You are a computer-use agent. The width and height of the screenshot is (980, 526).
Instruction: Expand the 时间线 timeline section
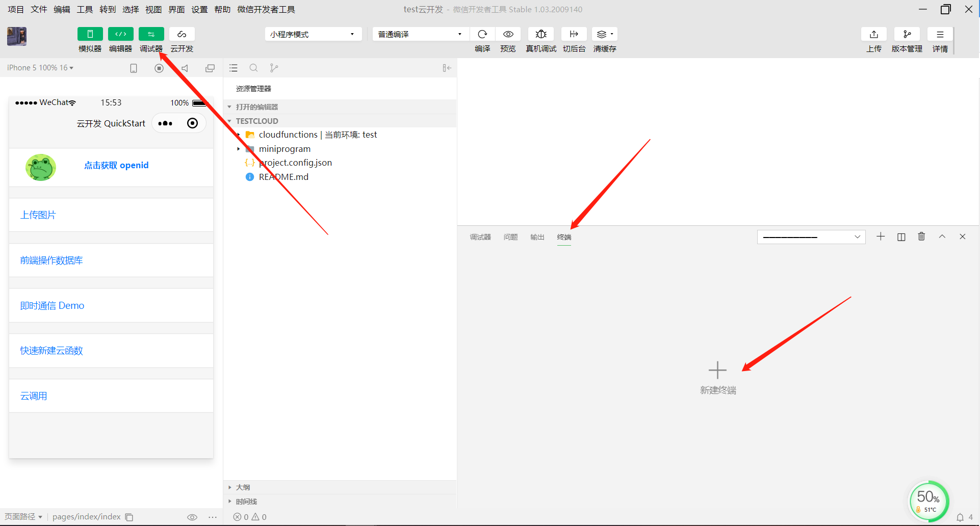tap(340, 502)
